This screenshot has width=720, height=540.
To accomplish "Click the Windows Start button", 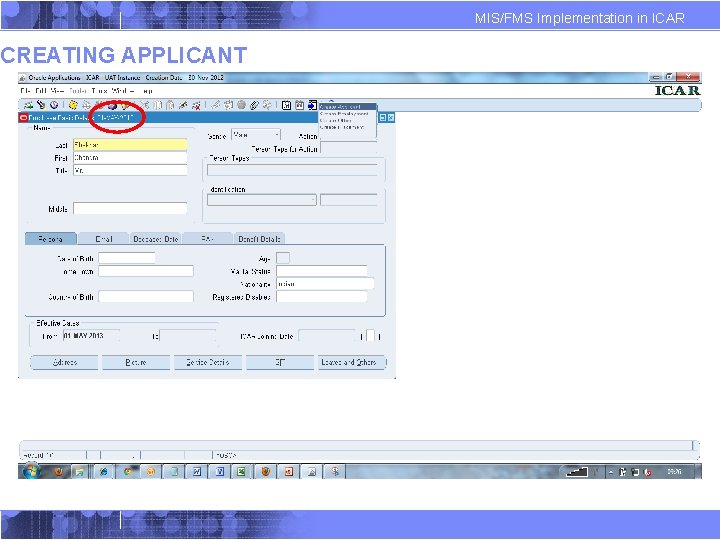I will click(x=31, y=471).
